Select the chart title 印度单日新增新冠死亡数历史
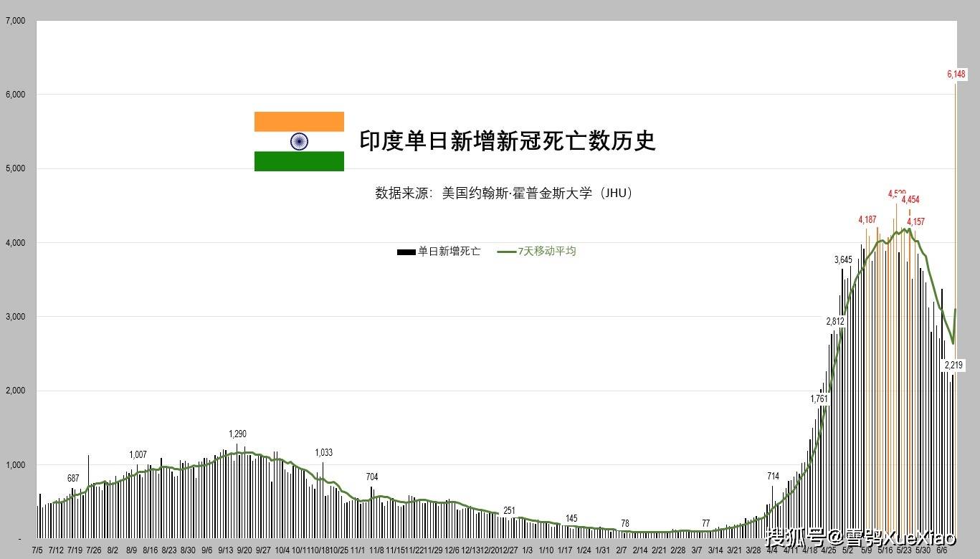Viewport: 980px width, 559px height. tap(508, 141)
